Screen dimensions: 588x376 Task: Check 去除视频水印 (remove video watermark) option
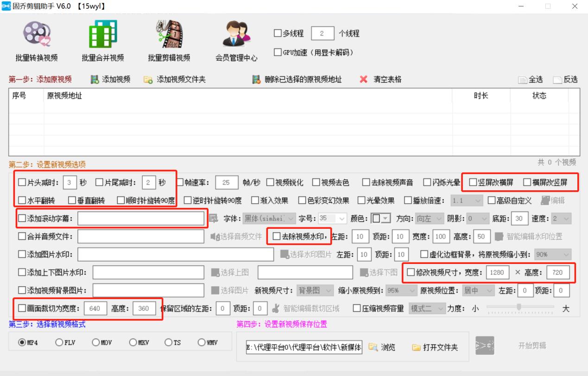click(277, 237)
